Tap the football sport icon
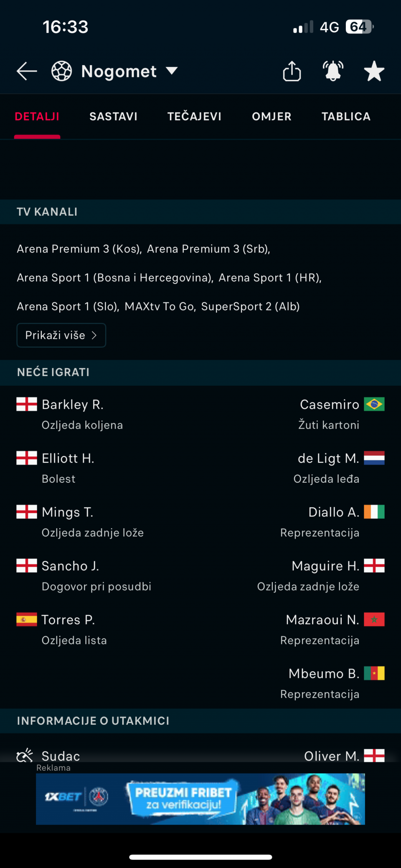The height and width of the screenshot is (868, 401). [62, 71]
